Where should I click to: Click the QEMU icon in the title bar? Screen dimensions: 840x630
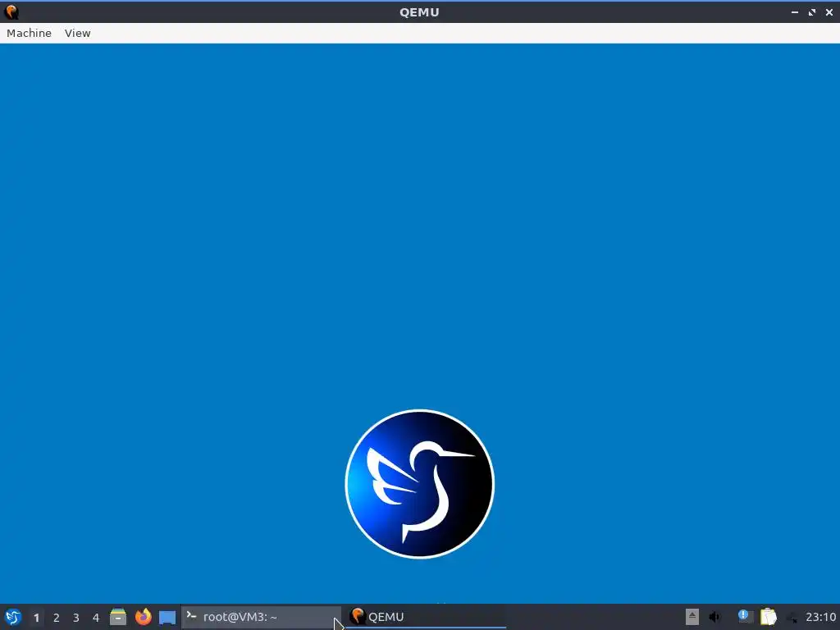(x=11, y=11)
